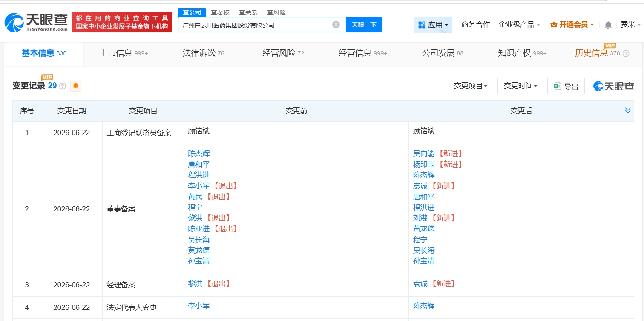Screen dimensions: 644x321
Task: Click the help question icon beside 变更记录 29
Action: (x=63, y=86)
